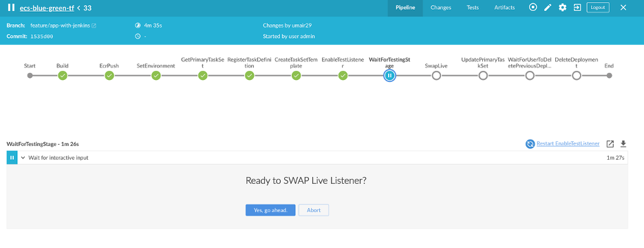644x248 pixels.
Task: Select the SwapLive pending stage node
Action: tap(436, 76)
